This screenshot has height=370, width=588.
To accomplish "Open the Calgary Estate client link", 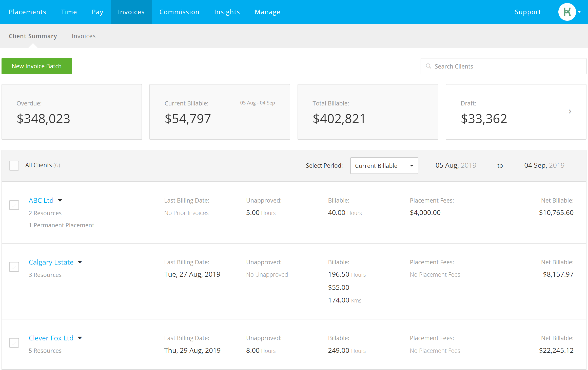I will pos(51,262).
